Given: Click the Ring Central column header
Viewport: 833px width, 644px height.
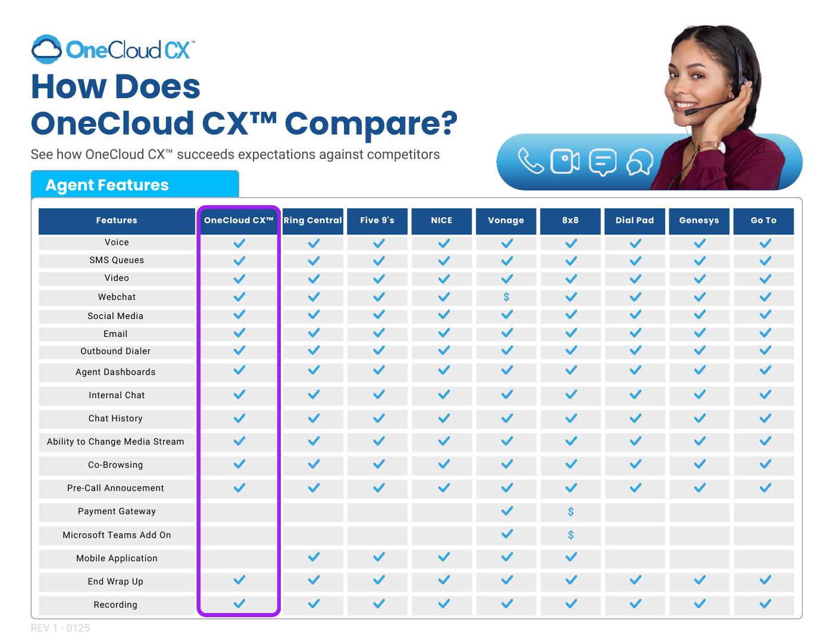Looking at the screenshot, I should [313, 220].
